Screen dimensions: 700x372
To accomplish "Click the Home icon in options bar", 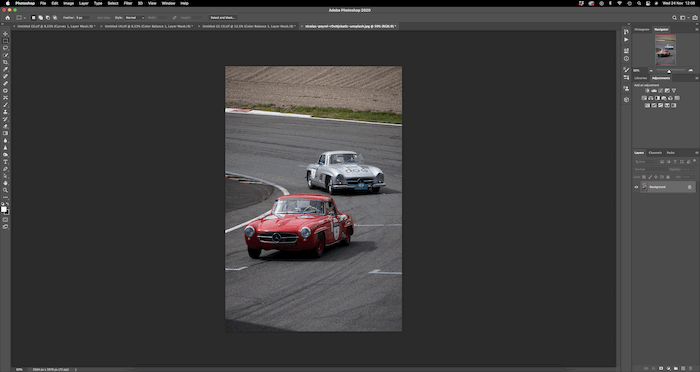I will (x=8, y=18).
